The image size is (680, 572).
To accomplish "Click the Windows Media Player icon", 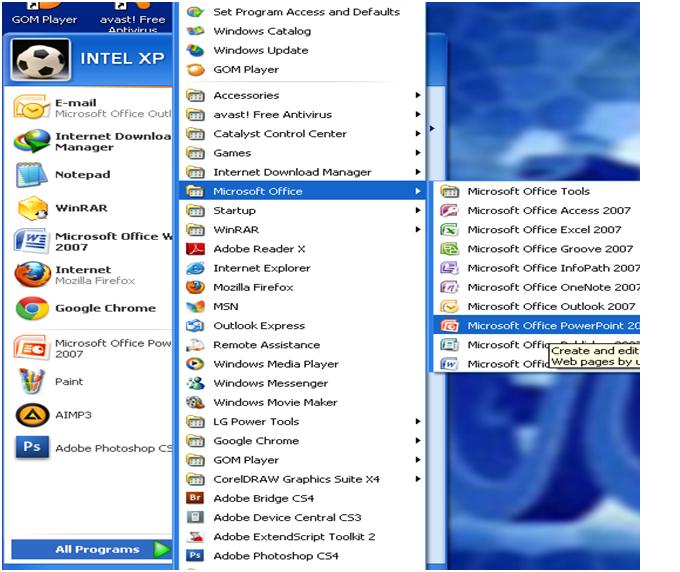I will click(195, 364).
